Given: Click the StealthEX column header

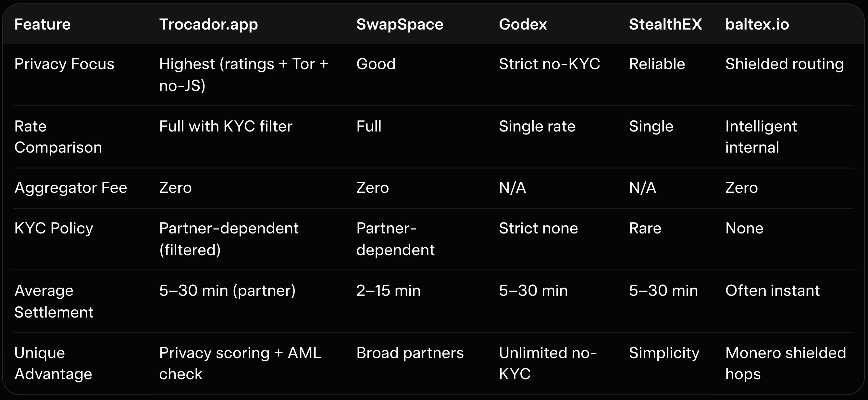Looking at the screenshot, I should (665, 24).
